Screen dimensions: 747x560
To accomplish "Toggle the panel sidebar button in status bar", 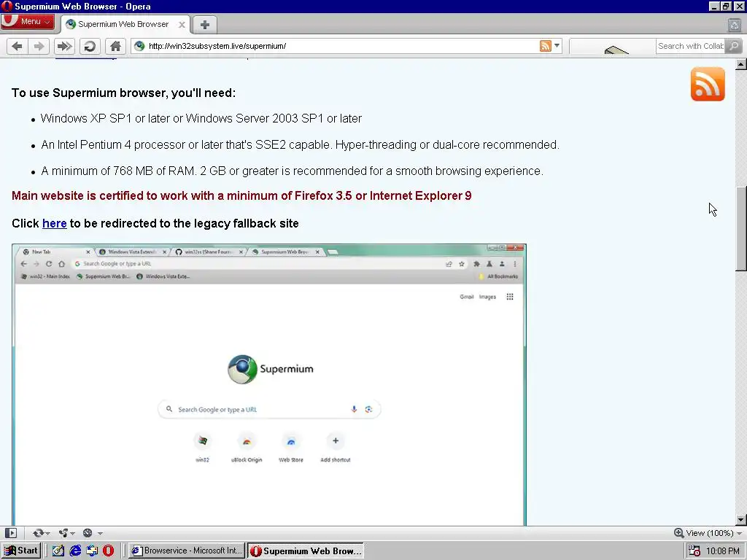I will point(11,533).
